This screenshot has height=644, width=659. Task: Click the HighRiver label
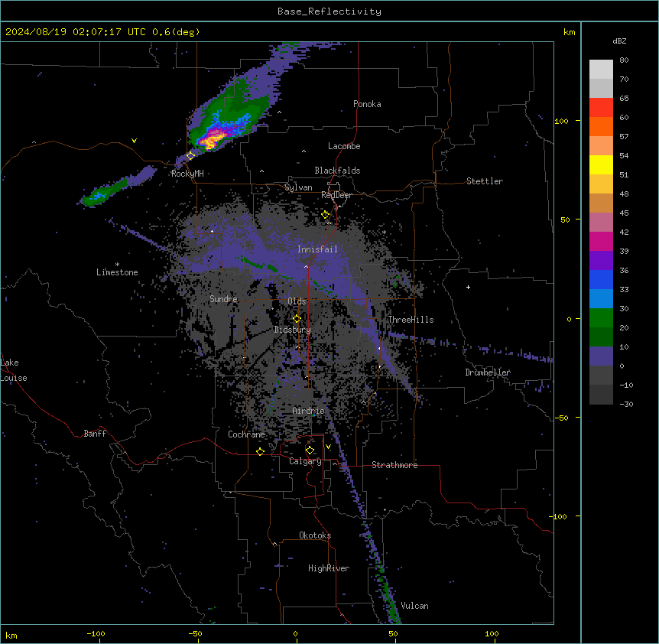[x=329, y=568]
